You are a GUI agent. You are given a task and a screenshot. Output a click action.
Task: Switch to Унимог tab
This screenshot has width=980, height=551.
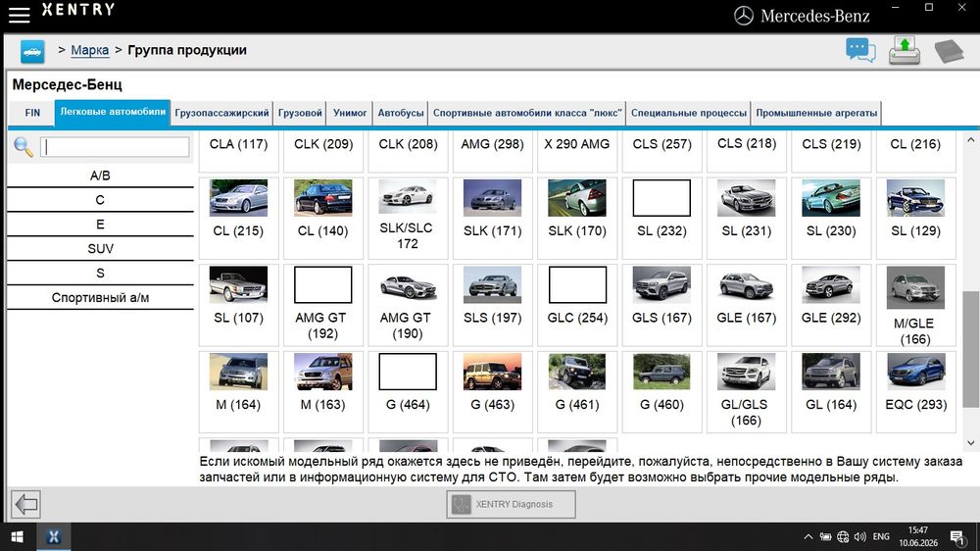tap(350, 113)
